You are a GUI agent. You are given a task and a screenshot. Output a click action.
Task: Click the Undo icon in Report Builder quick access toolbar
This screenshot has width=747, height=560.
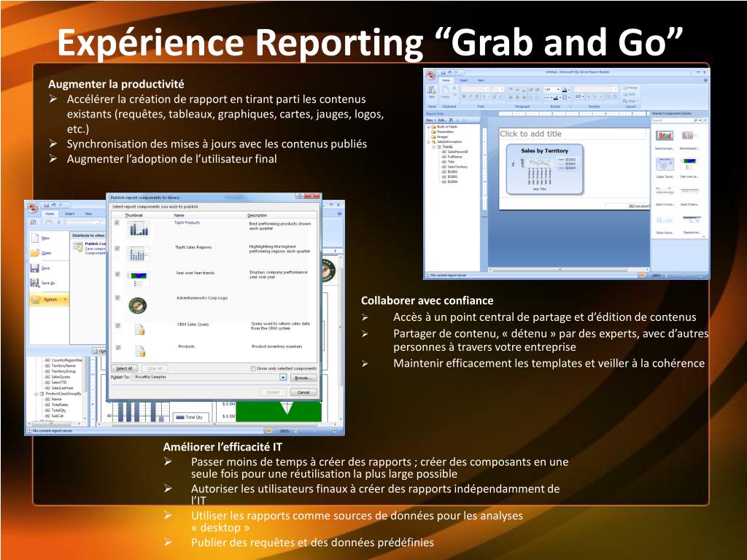pos(449,73)
